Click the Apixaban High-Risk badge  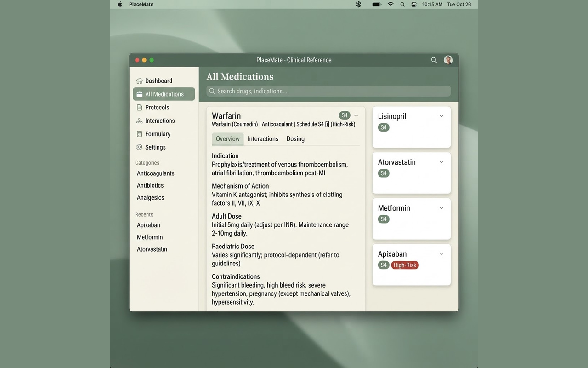[x=405, y=265]
